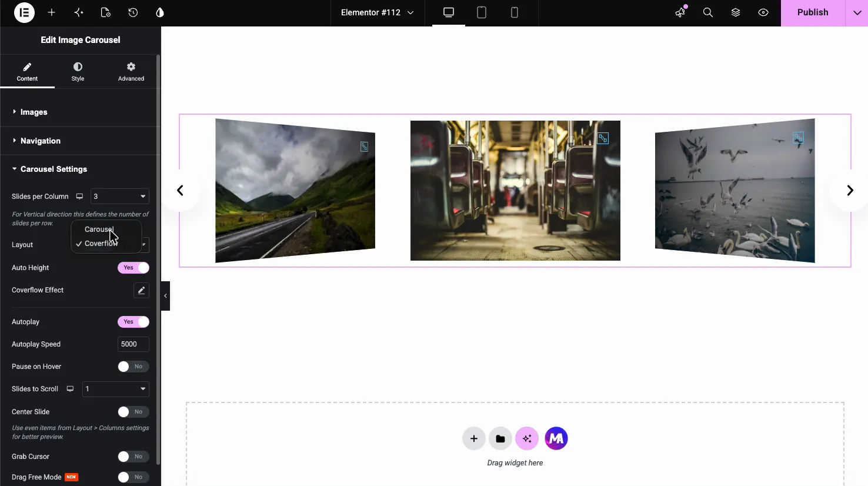Click responsive icon beside Slides to Scroll
The height and width of the screenshot is (486, 868).
point(70,389)
